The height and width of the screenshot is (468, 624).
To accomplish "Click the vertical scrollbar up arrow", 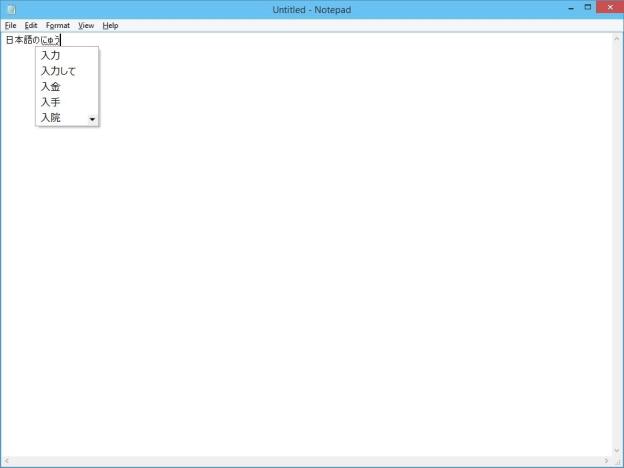I will pyautogui.click(x=616, y=39).
